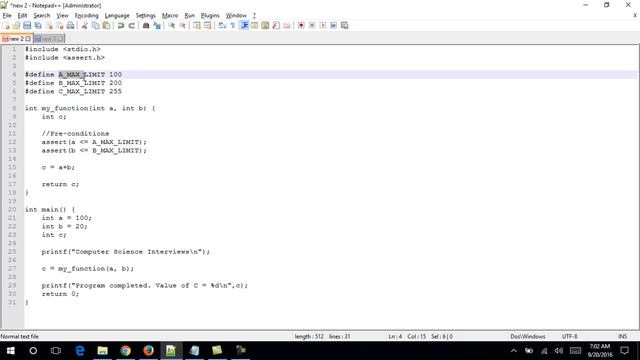Image resolution: width=640 pixels, height=360 pixels.
Task: Open the Encoding menu
Action: tap(87, 16)
